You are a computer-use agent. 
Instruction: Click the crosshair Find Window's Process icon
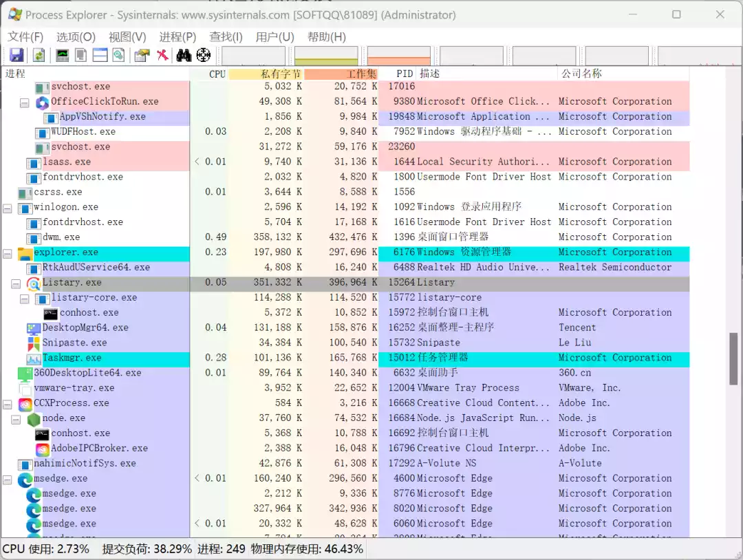pyautogui.click(x=203, y=56)
